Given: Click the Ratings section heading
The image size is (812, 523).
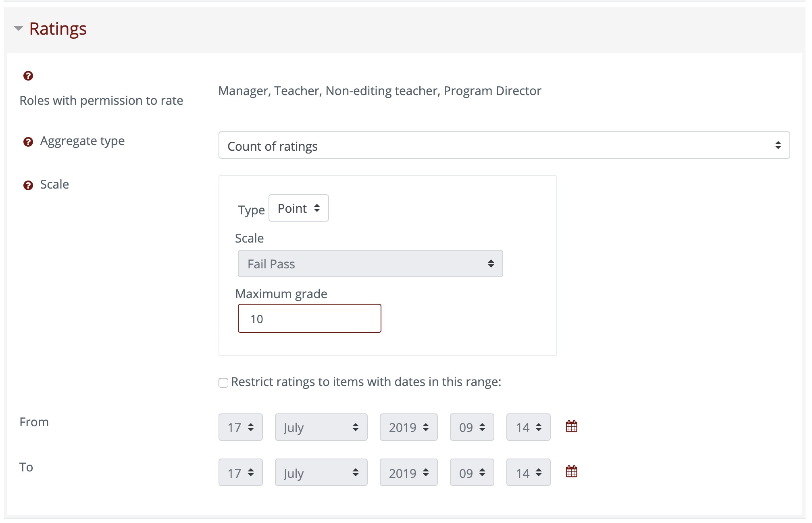Looking at the screenshot, I should click(x=58, y=29).
